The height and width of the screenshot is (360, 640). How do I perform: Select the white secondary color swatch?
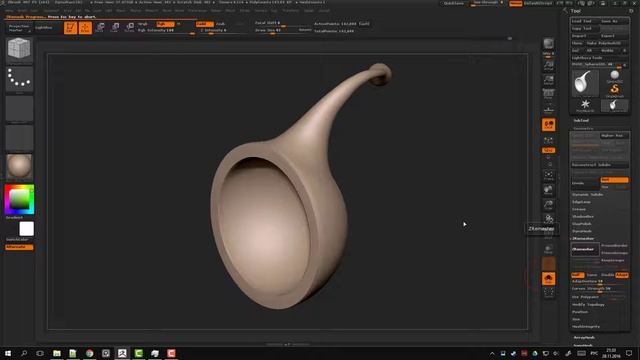(27, 229)
